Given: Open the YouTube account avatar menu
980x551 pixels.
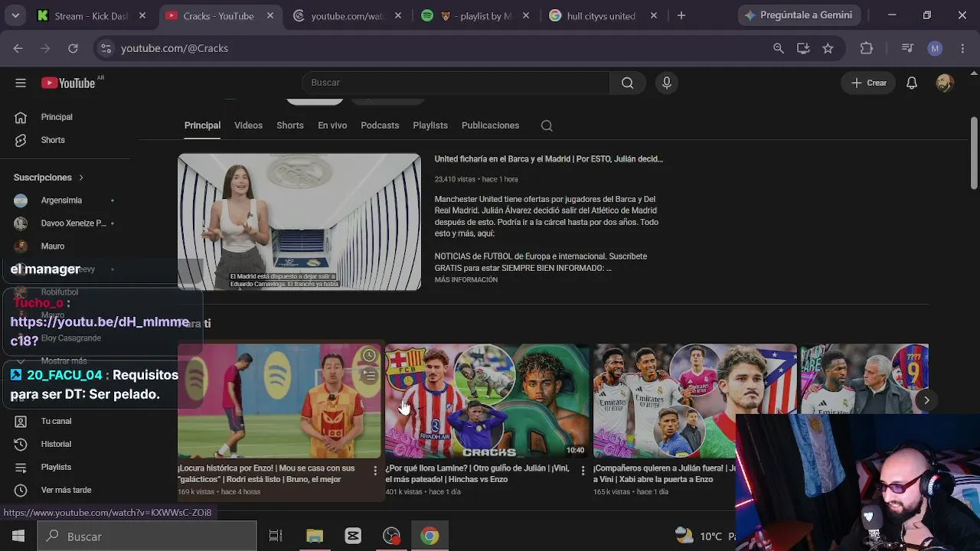Looking at the screenshot, I should pos(945,83).
